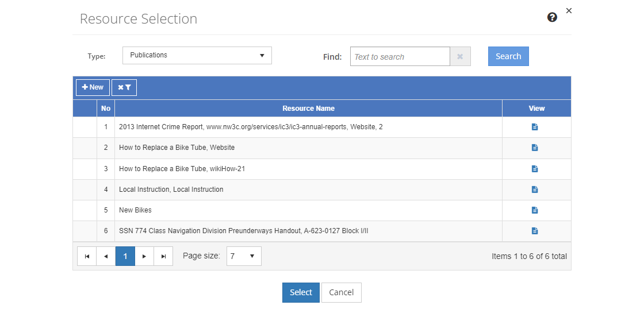
Task: Clear filters with the filter icon button
Action: 124,87
